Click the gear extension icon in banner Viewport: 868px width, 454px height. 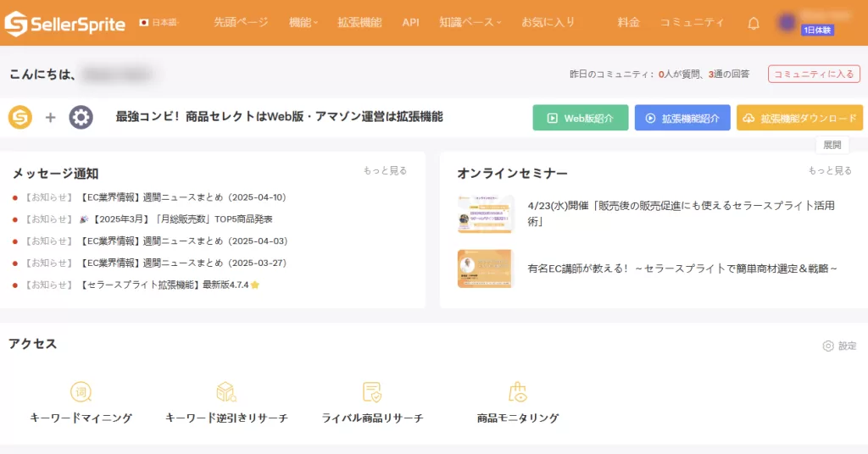81,117
